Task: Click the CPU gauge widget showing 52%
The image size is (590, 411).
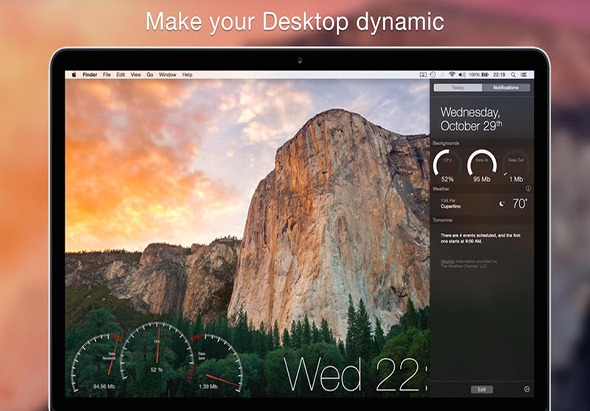Action: 447,166
